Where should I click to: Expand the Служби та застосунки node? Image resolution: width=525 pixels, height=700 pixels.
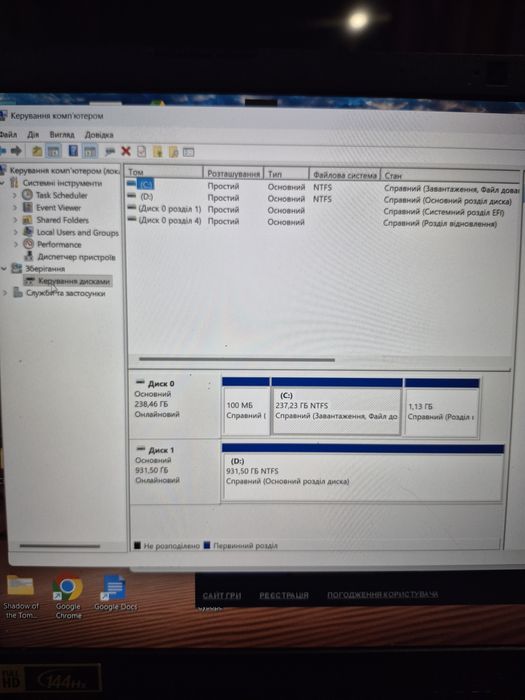click(x=5, y=293)
